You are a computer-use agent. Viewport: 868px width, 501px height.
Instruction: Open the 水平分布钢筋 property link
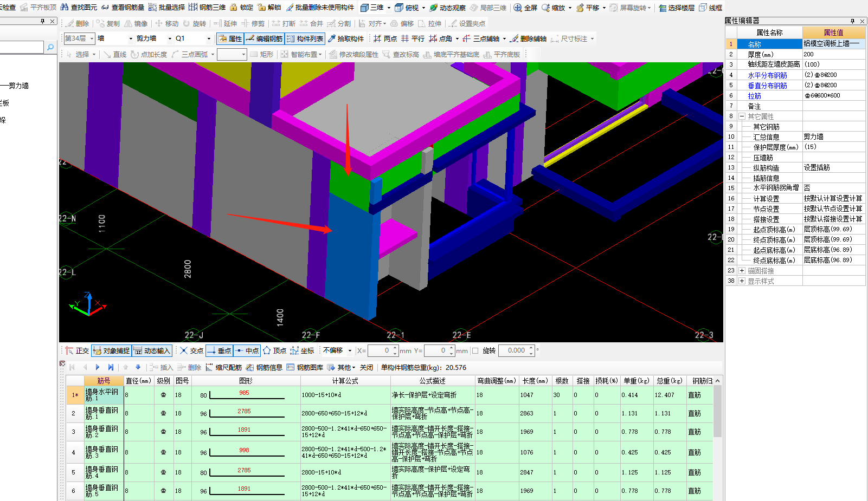click(767, 75)
